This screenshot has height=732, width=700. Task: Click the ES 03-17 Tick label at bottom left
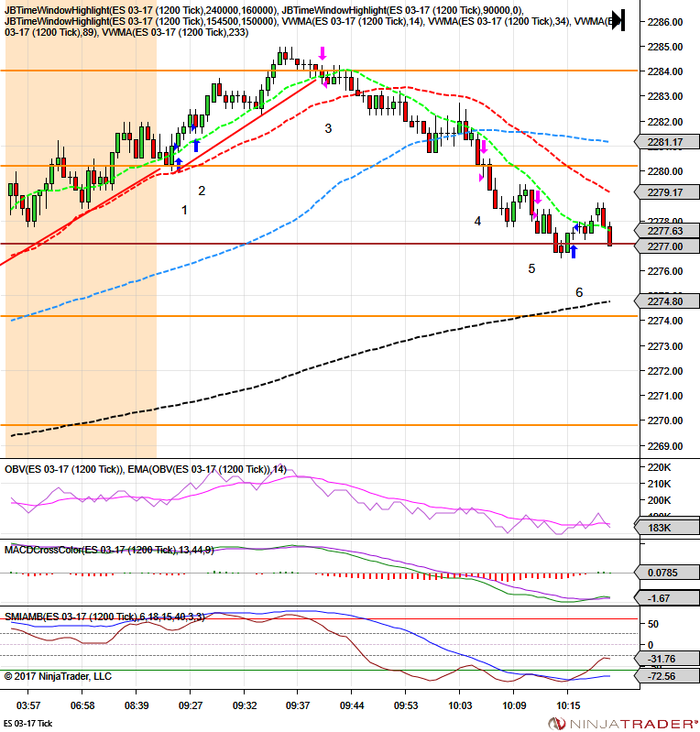(x=28, y=723)
